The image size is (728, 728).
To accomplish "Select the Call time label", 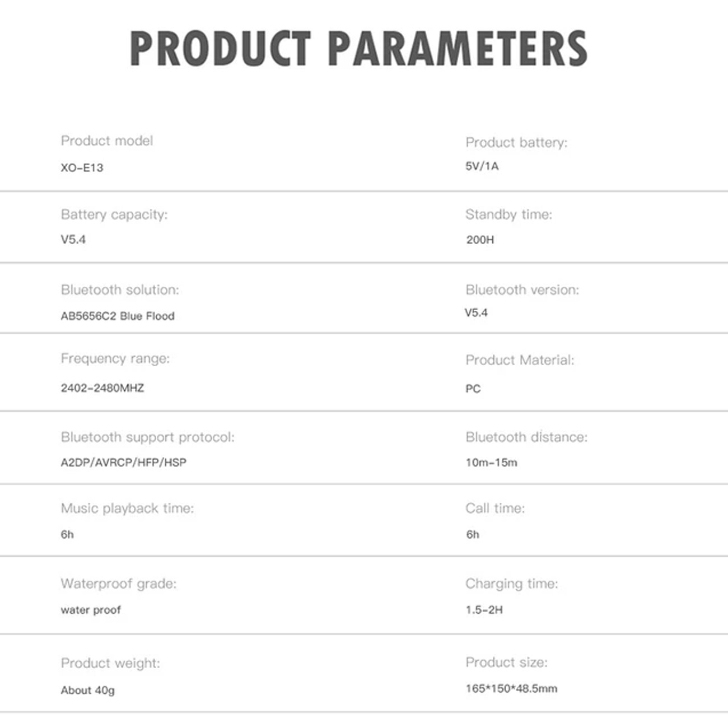I will pyautogui.click(x=495, y=508).
